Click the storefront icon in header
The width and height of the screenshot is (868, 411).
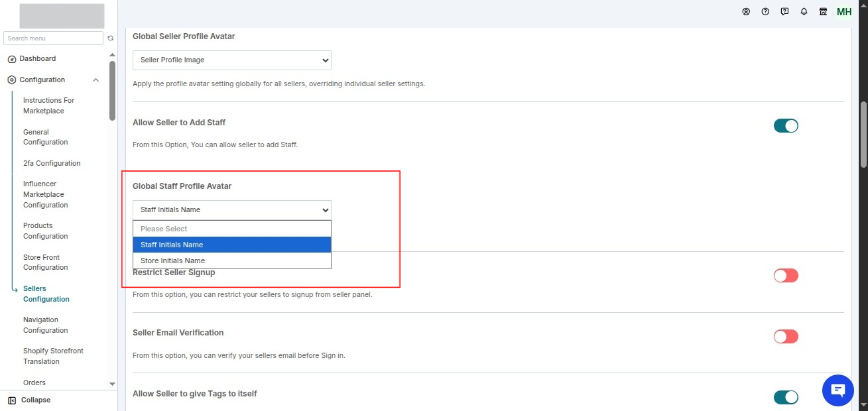(823, 11)
